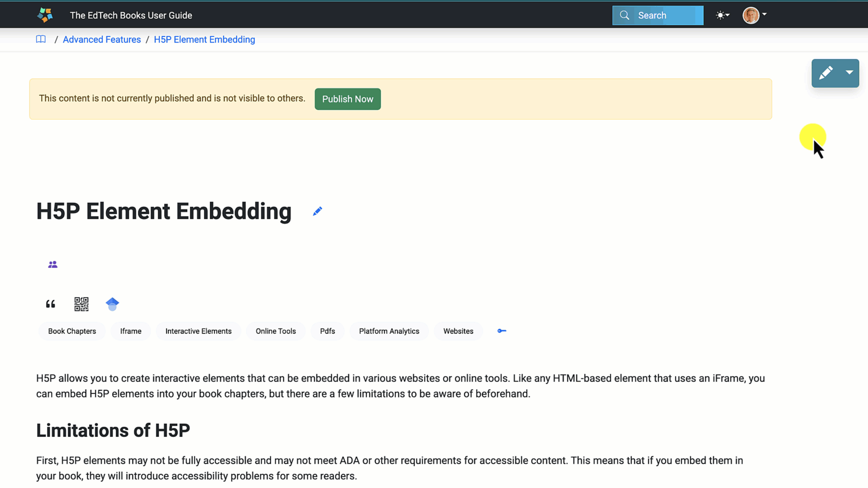Screen dimensions: 868x488
Task: Click the blue graduation cap icon
Action: (x=112, y=304)
